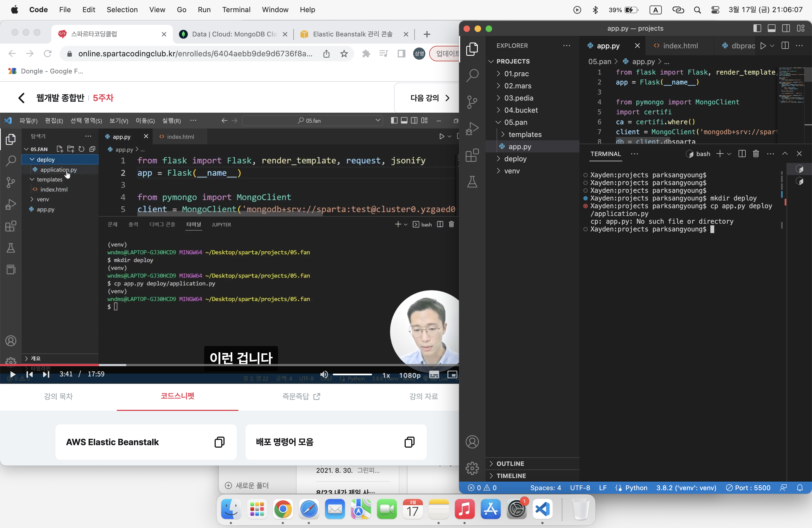Open the Terminal menu in macOS menu bar

(x=236, y=10)
